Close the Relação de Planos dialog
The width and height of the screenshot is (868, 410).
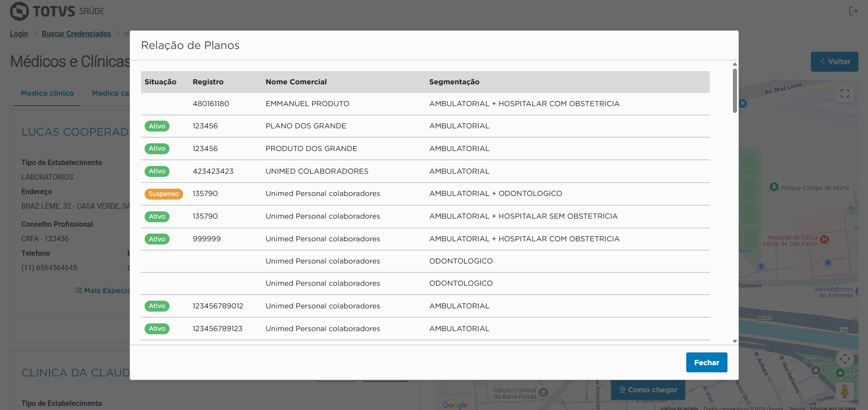pos(706,362)
